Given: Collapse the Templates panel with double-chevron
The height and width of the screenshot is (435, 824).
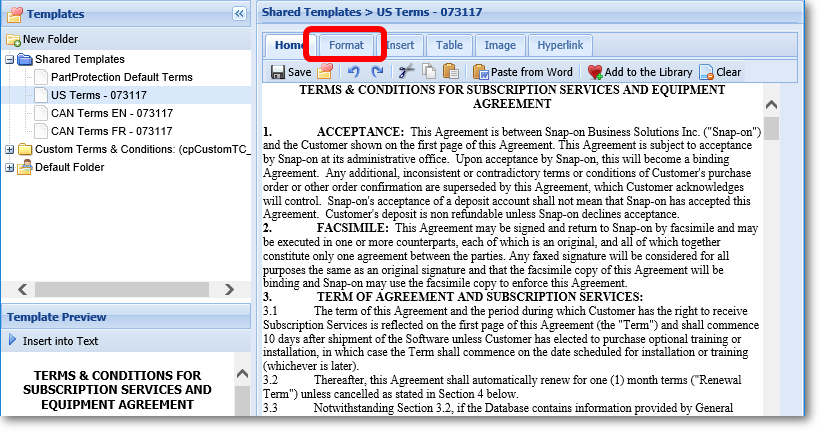Looking at the screenshot, I should 239,14.
